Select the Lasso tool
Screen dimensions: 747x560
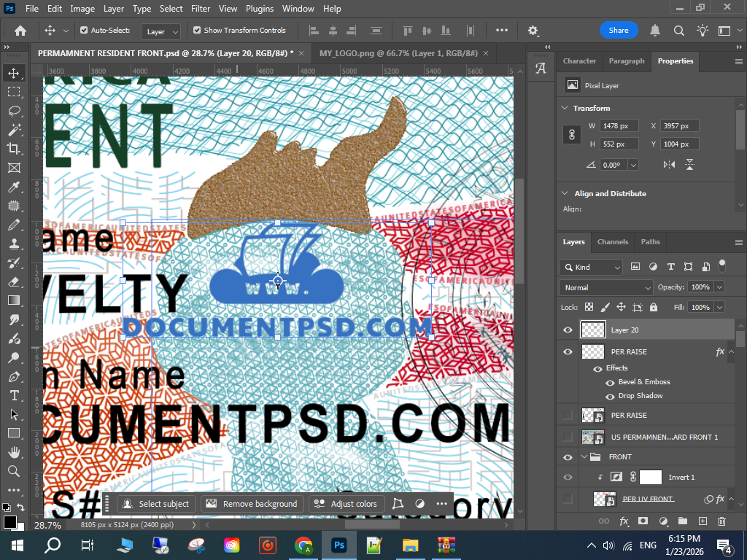[14, 111]
